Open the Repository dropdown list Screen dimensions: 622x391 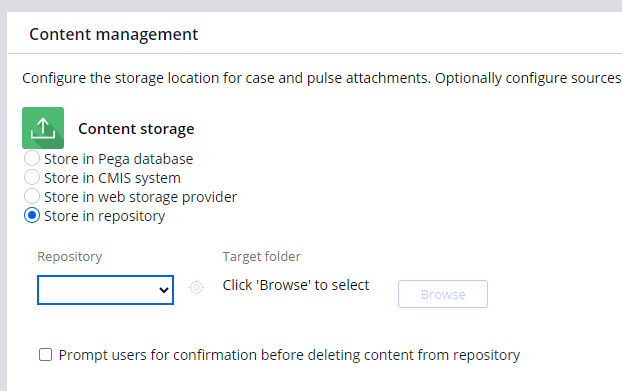click(105, 290)
